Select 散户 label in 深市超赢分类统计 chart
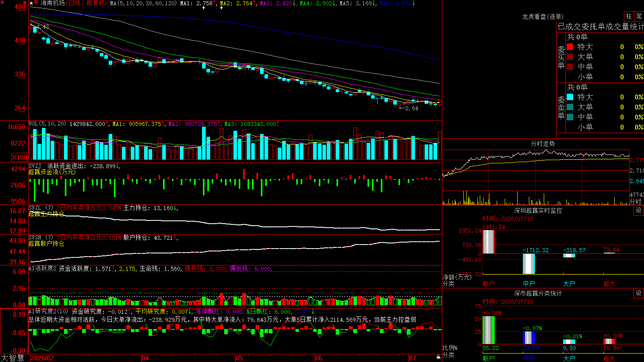Viewport: 644px width, 362px height. [x=489, y=358]
